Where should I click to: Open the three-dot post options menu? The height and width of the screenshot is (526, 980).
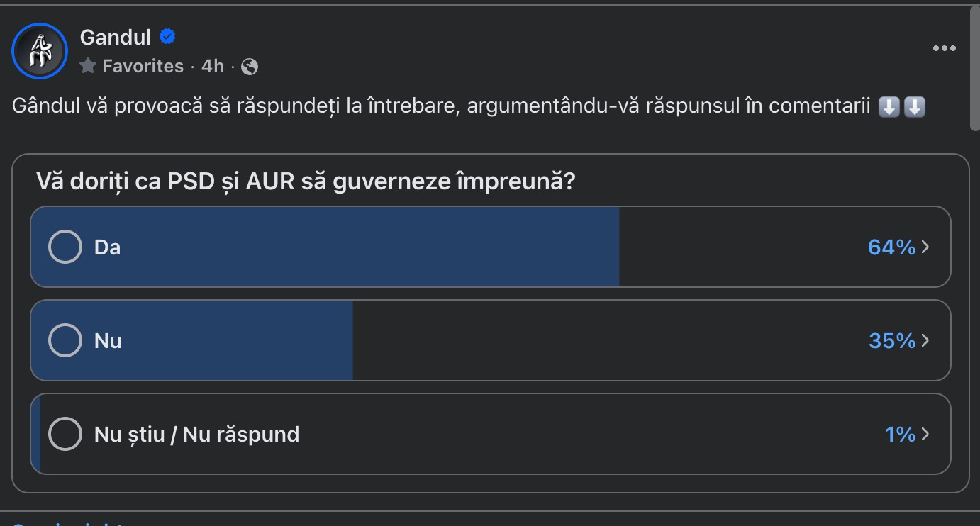[944, 48]
